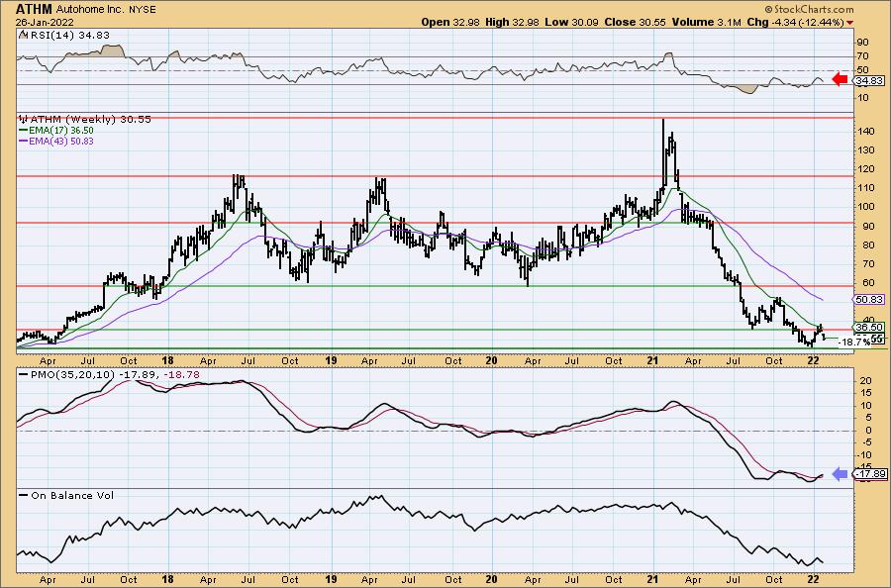This screenshot has height=588, width=891.
Task: Click the Chg -4.34 (-12.44%) figure
Action: coord(796,22)
